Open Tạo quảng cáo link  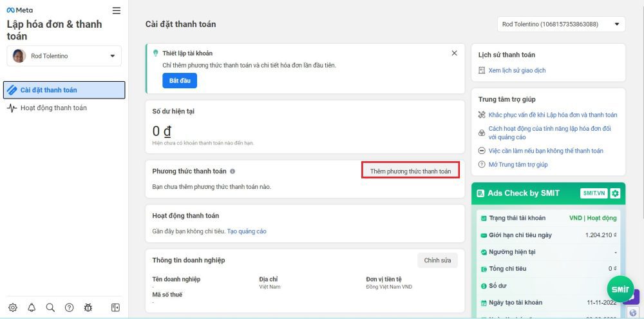click(x=247, y=231)
